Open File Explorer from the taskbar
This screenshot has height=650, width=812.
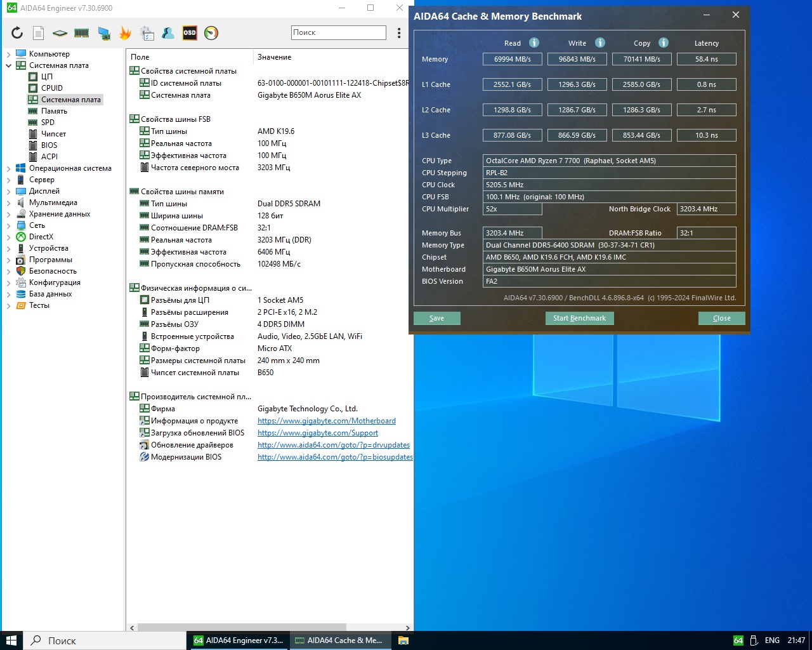(403, 640)
